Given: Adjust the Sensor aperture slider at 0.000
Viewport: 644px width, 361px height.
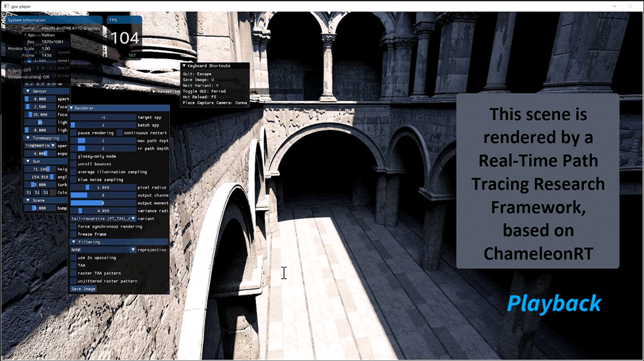Looking at the screenshot, I should (40, 99).
